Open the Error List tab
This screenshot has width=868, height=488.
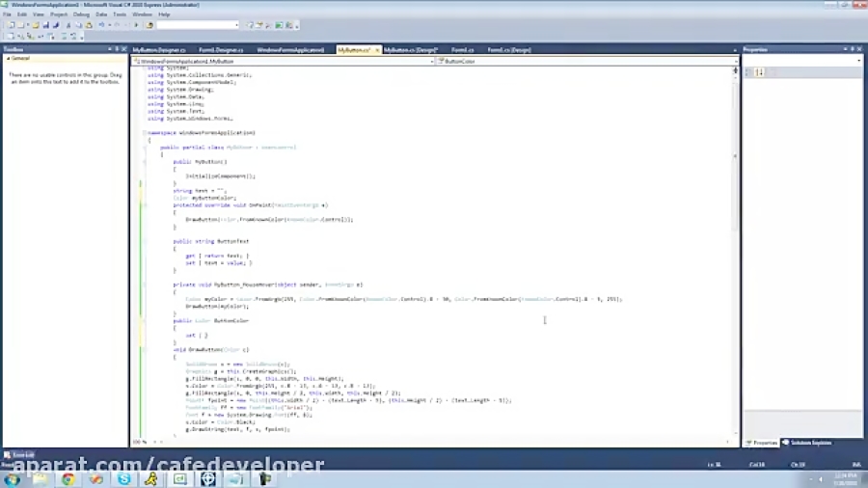[19, 455]
